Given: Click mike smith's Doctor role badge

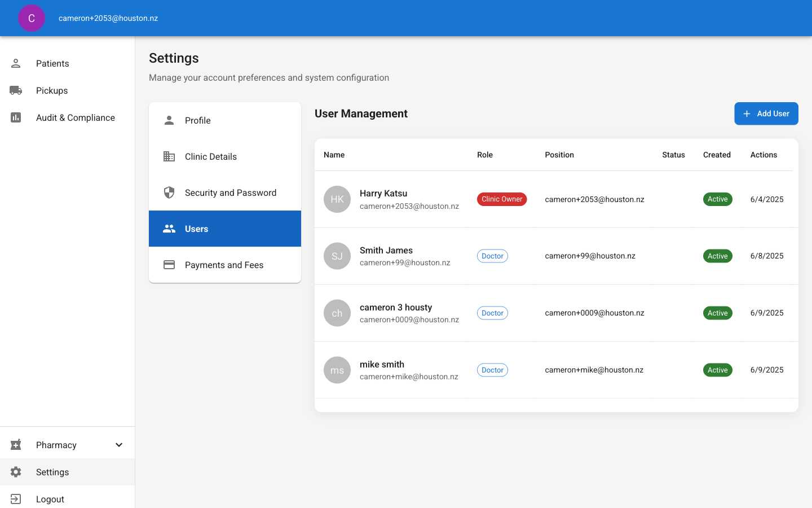Looking at the screenshot, I should [492, 370].
